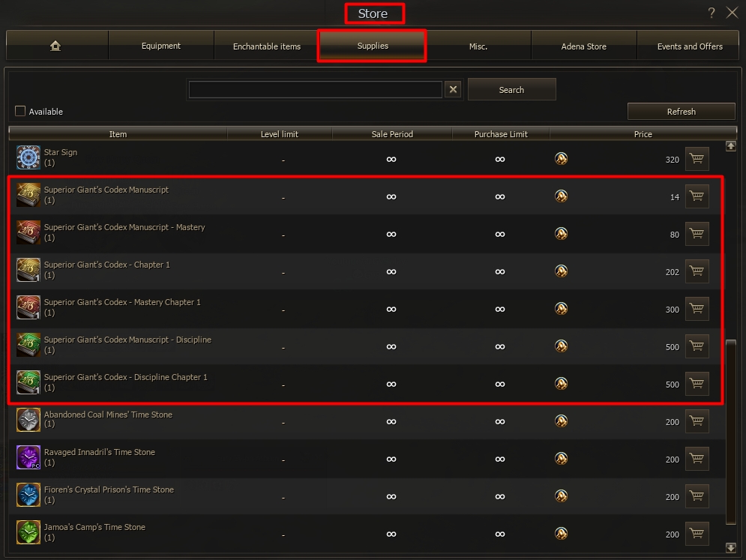Add Star Sign to cart

pos(697,159)
